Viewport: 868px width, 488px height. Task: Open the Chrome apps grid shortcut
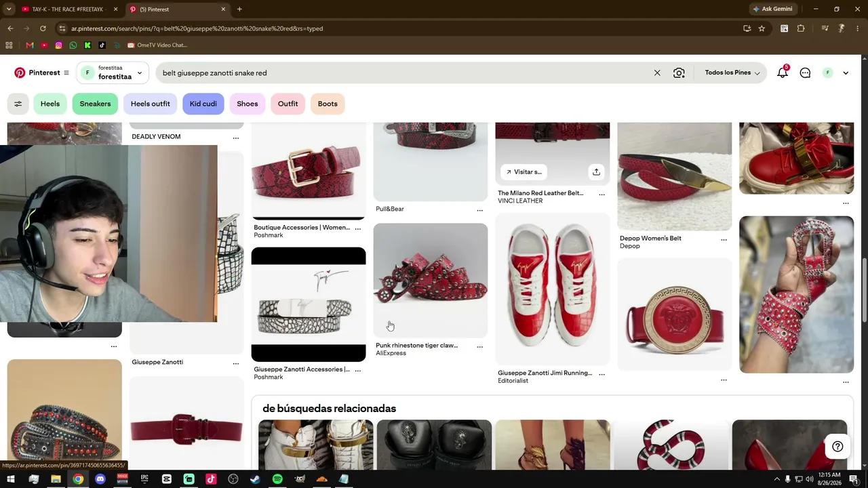tap(9, 45)
